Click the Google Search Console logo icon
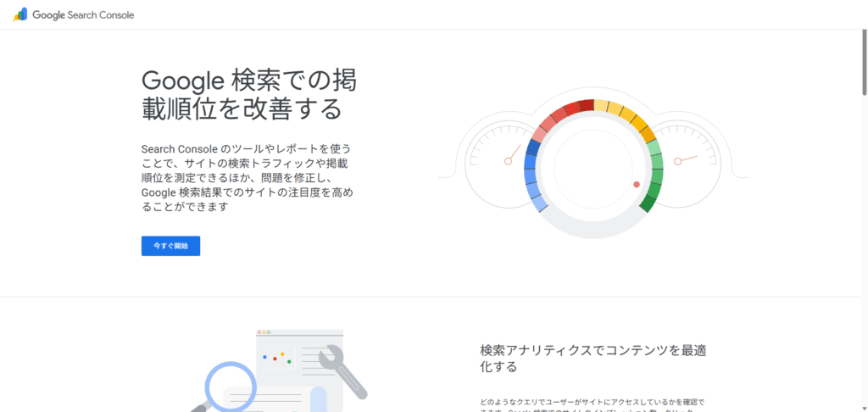Image resolution: width=868 pixels, height=412 pixels. pos(20,14)
